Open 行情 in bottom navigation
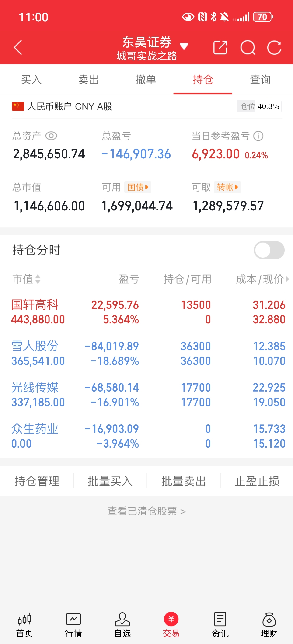Image resolution: width=293 pixels, height=644 pixels. pyautogui.click(x=73, y=625)
